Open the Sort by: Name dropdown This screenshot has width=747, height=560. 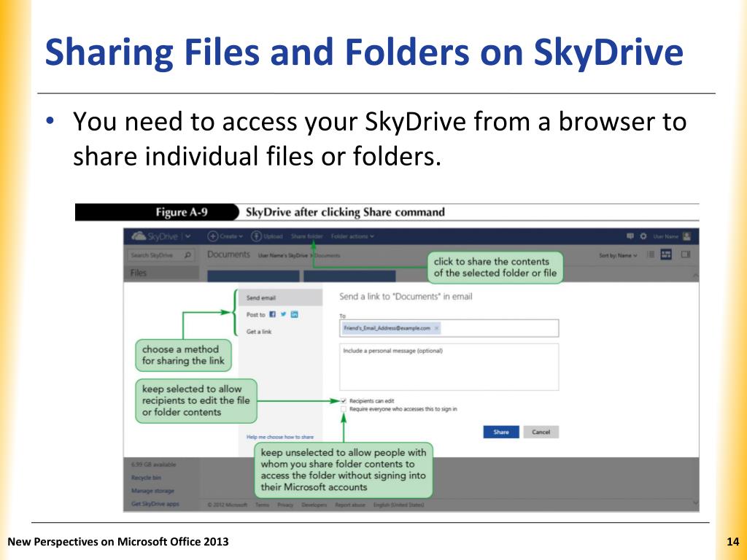[x=618, y=256]
